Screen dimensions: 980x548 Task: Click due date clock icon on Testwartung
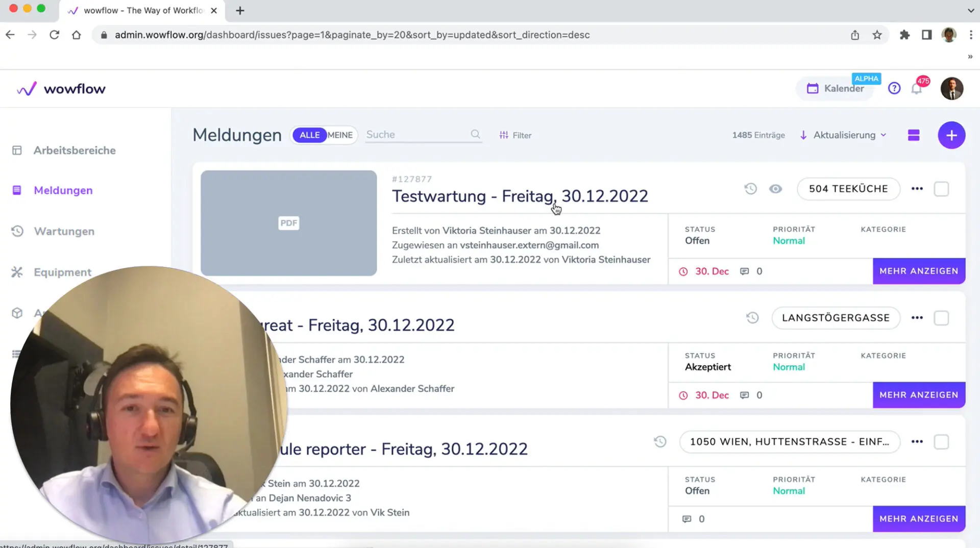click(683, 271)
